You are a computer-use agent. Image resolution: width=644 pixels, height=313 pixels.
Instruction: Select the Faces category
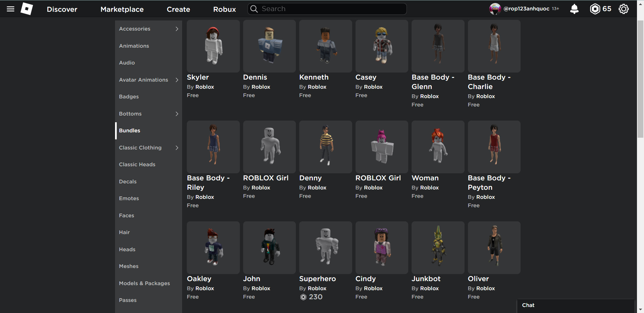[149, 216]
